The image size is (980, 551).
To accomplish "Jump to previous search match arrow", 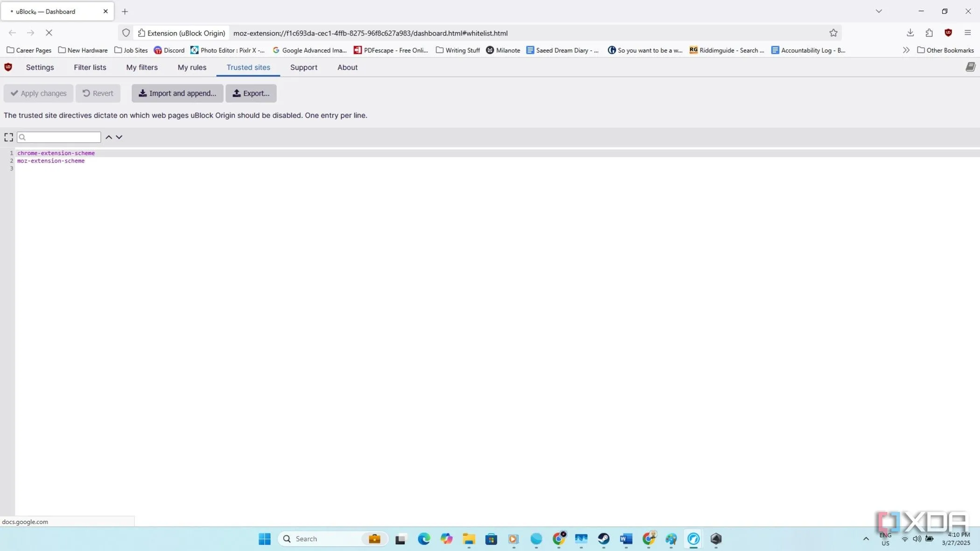I will point(109,137).
